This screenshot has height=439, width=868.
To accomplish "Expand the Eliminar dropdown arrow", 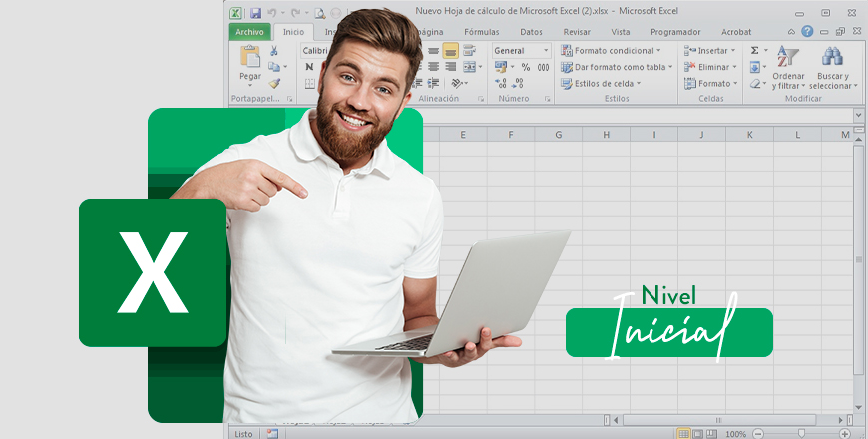I will (x=734, y=67).
